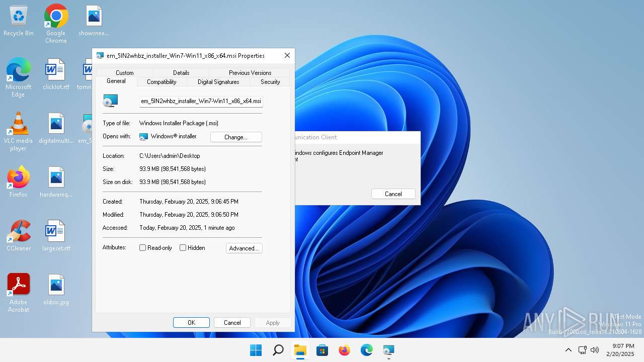The width and height of the screenshot is (644, 362).
Task: Open the clock and date flyout
Action: click(x=620, y=350)
